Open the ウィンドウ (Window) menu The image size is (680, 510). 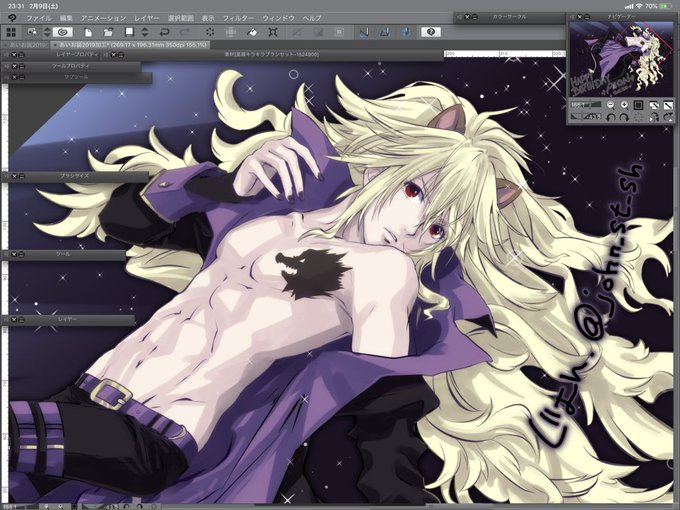tap(278, 18)
